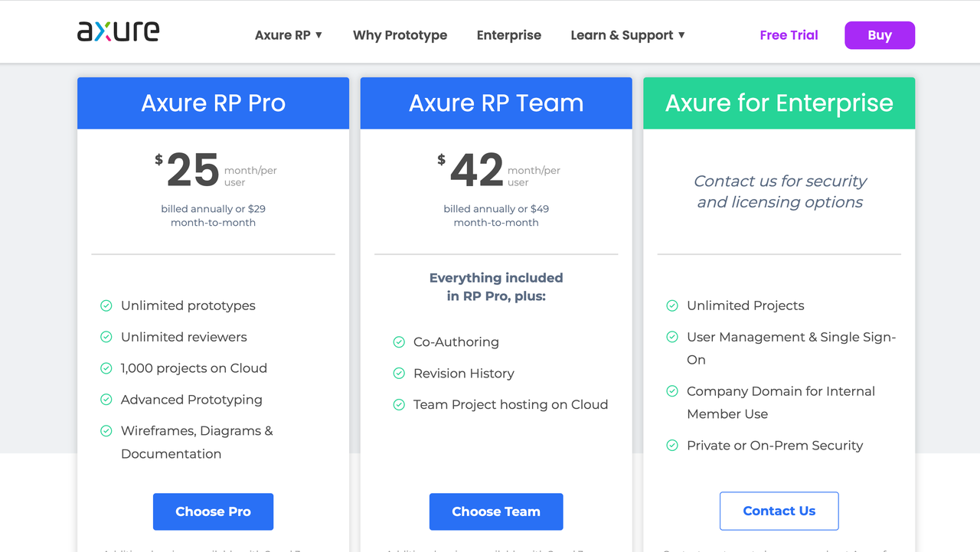Click check icon beside Unlimited reviewers
Screen dimensions: 980x552
106,337
